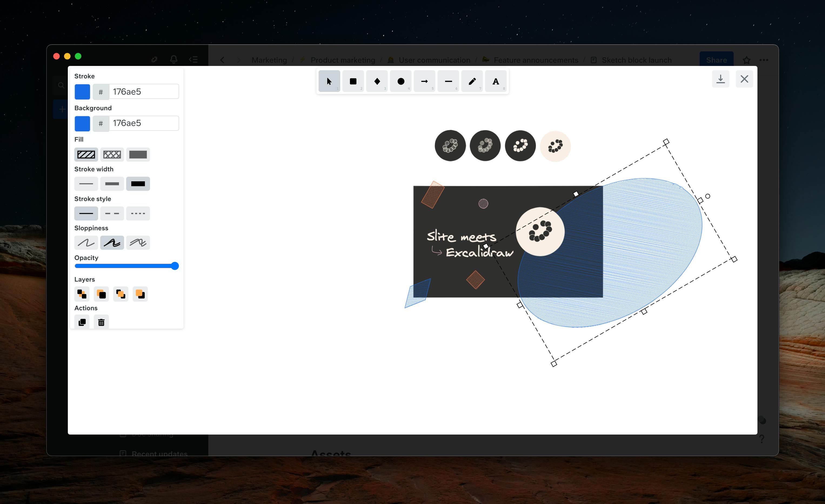This screenshot has width=825, height=504.
Task: Open the notifications bell
Action: (x=173, y=59)
